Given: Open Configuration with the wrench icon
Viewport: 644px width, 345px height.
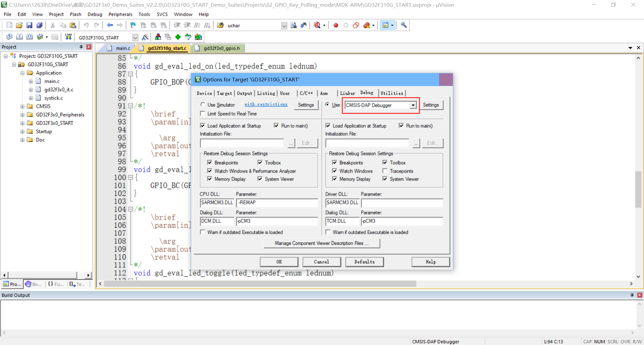Looking at the screenshot, I should pos(404,25).
